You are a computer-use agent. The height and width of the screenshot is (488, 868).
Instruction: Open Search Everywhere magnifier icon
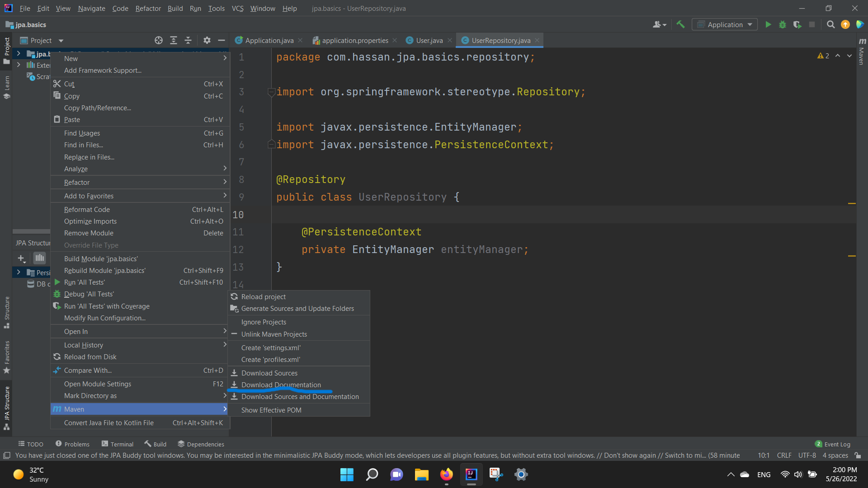[x=830, y=25]
